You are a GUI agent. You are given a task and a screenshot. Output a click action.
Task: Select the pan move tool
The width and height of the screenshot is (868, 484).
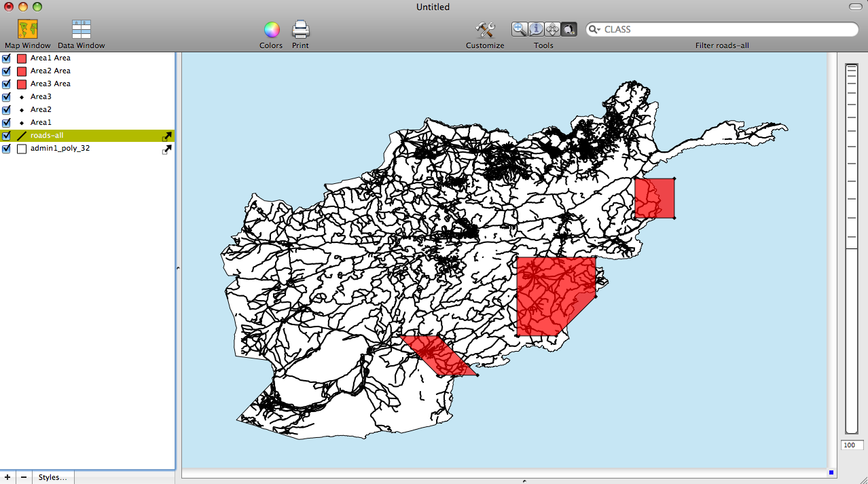(x=552, y=29)
